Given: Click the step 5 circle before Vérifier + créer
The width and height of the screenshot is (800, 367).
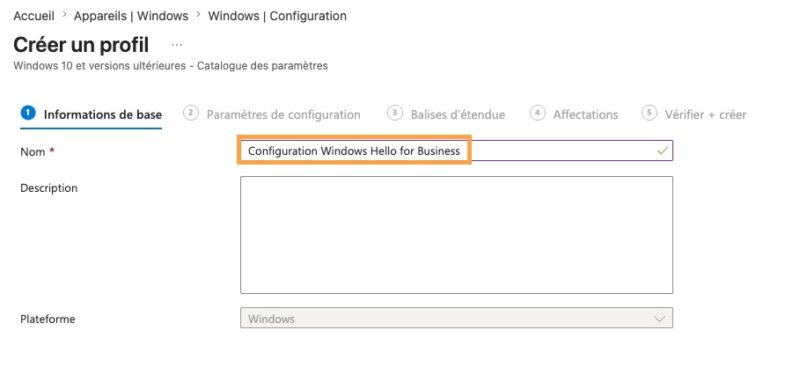Looking at the screenshot, I should (649, 113).
